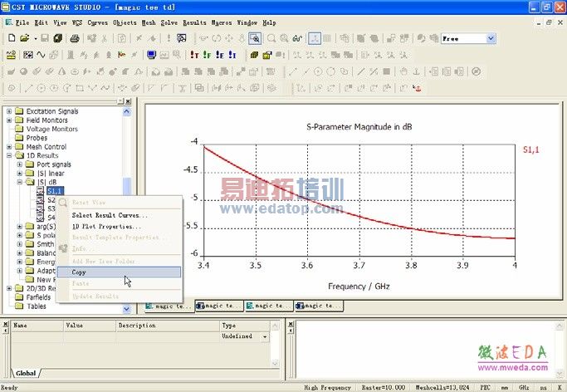567x392 pixels.
Task: Open the Curves menu
Action: coord(98,22)
